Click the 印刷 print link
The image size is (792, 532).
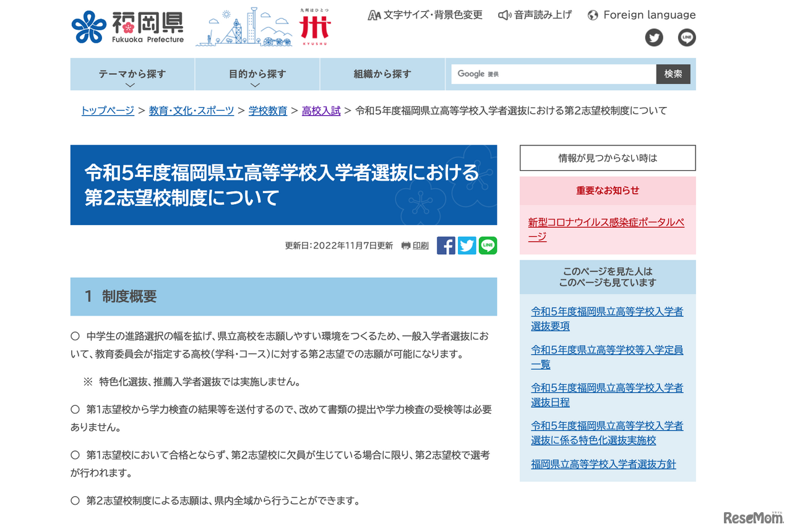pyautogui.click(x=421, y=246)
